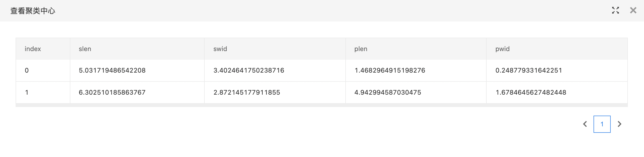
Task: Go to next page arrow
Action: pyautogui.click(x=619, y=124)
